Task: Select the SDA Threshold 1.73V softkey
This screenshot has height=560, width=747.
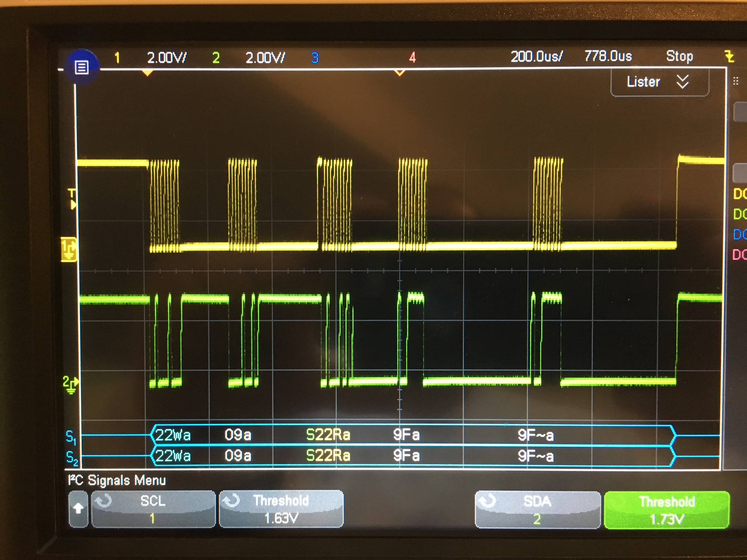Action: point(667,510)
